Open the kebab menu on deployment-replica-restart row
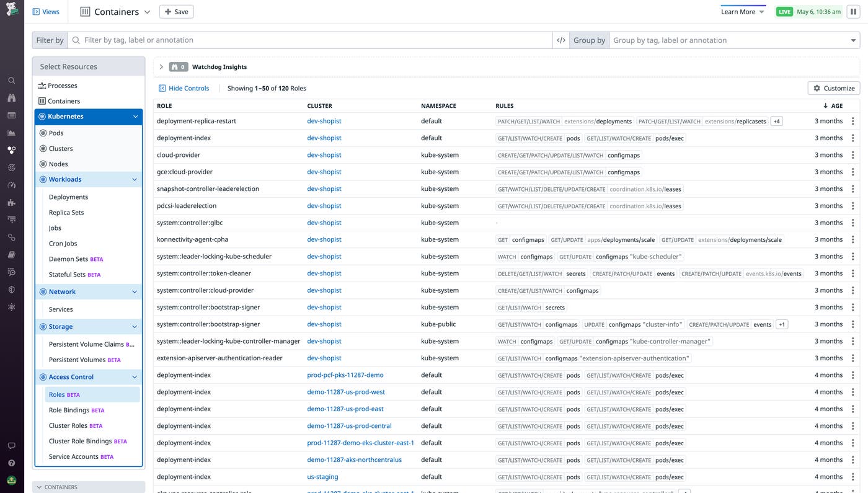 [853, 121]
